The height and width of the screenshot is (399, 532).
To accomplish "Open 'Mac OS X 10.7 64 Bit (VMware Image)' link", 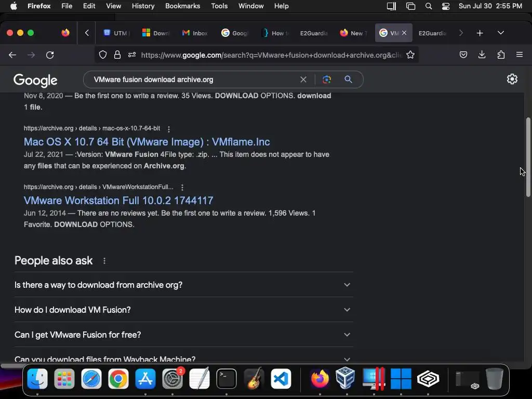I will (147, 142).
